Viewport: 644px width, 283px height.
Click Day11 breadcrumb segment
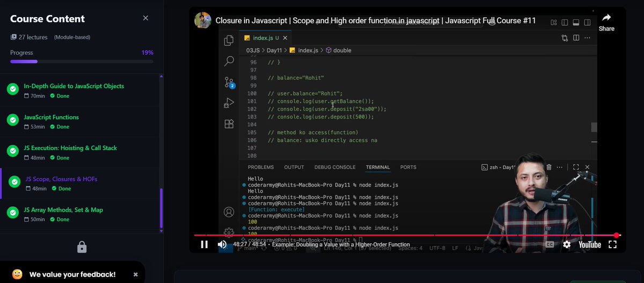point(275,50)
